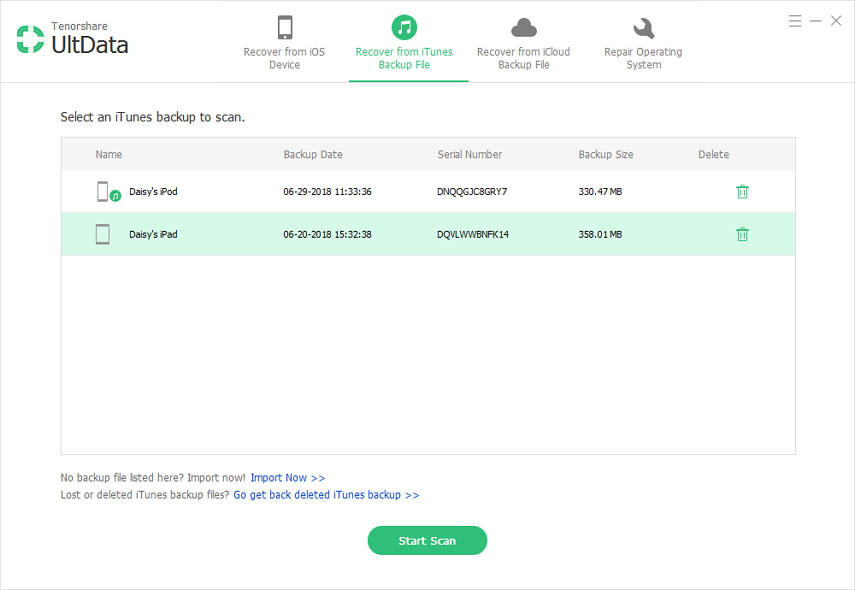Switch to the Recover from iCloud Backup File tab
This screenshot has height=590, width=855.
click(524, 52)
